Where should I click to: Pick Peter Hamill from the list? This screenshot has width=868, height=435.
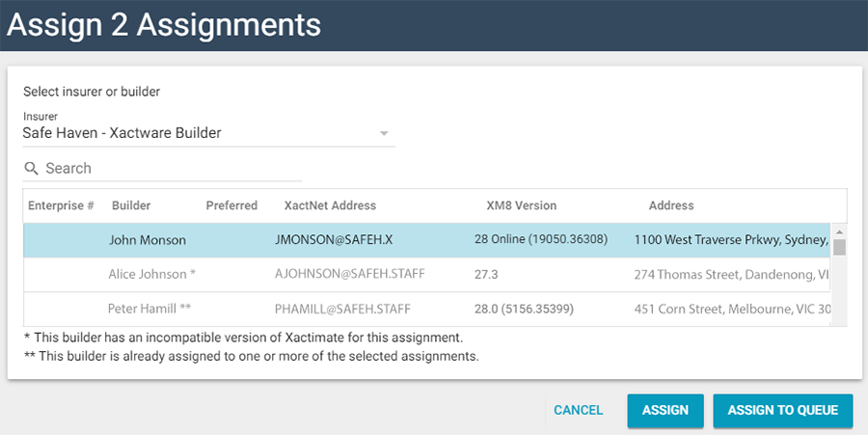coord(151,310)
